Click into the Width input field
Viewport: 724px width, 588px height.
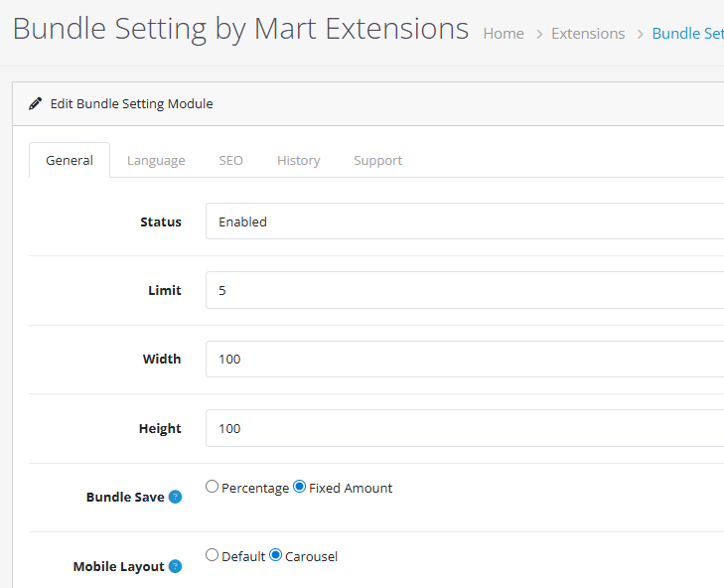pos(465,359)
